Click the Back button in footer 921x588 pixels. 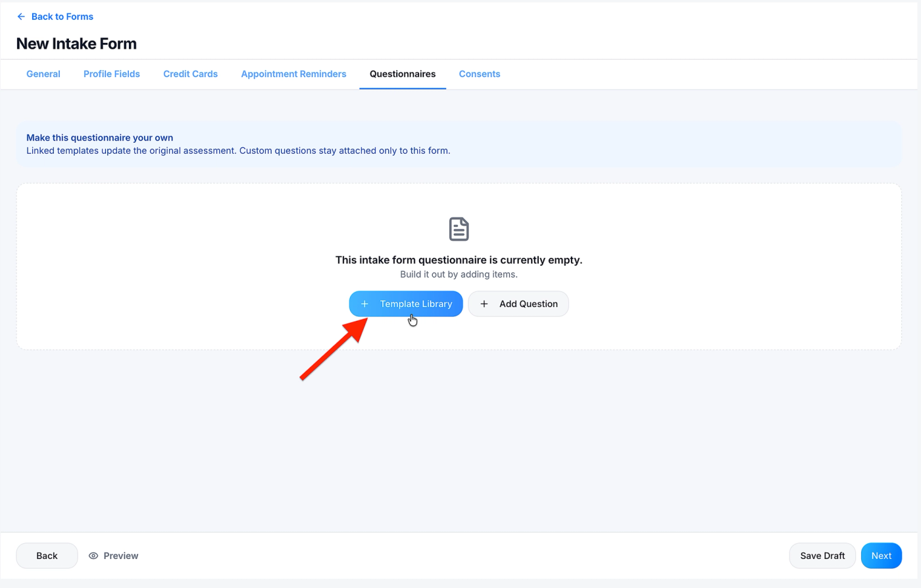[47, 556]
